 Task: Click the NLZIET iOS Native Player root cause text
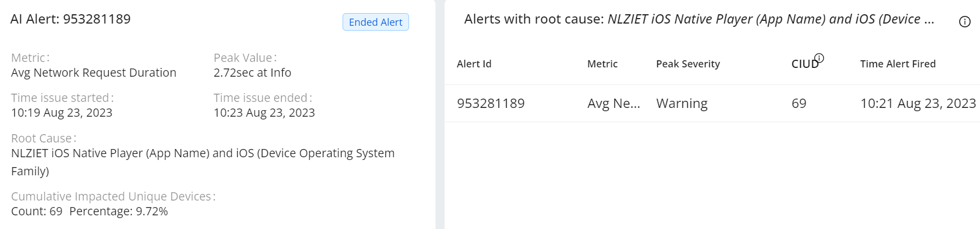(203, 153)
